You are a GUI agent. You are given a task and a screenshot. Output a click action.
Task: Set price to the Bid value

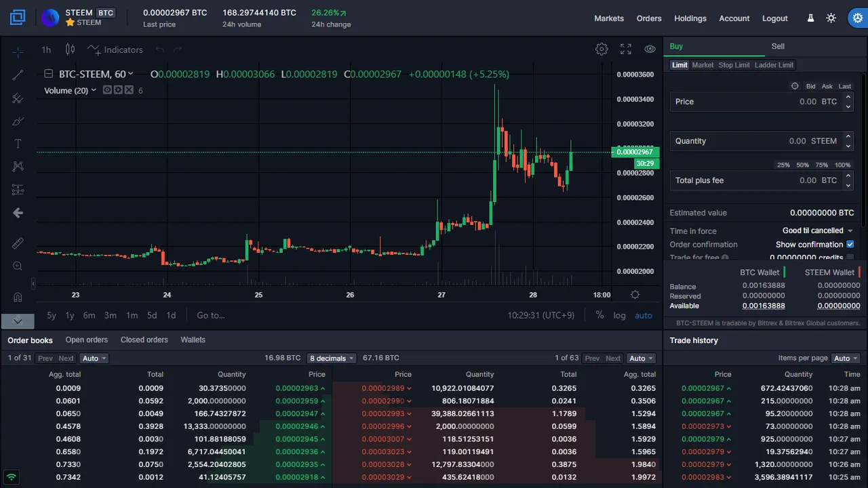(810, 86)
